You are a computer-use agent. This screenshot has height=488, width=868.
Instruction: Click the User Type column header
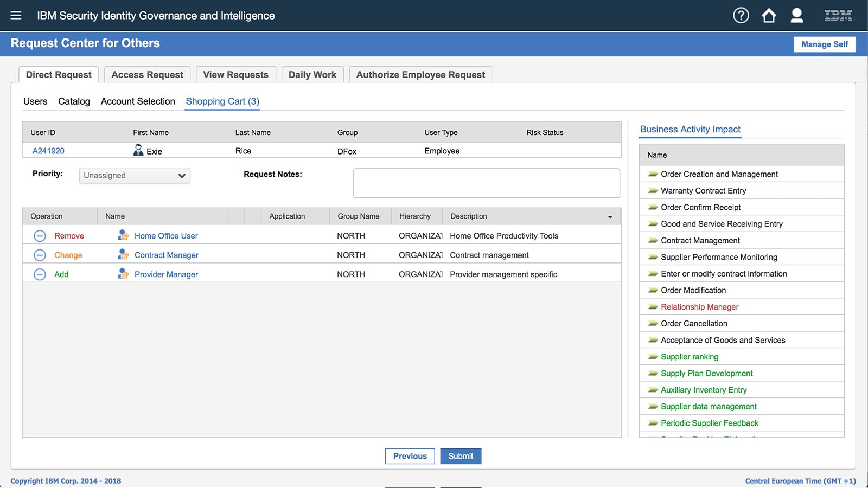tap(441, 132)
